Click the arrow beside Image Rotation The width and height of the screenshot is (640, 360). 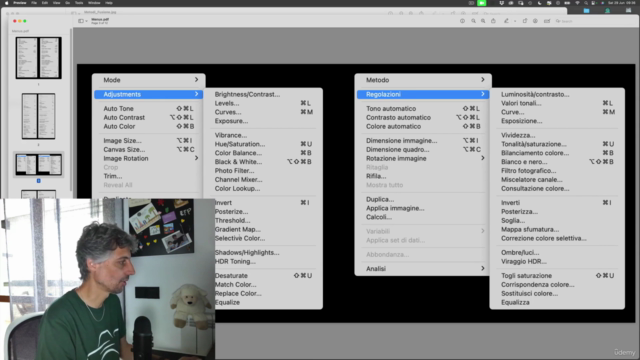coord(196,158)
